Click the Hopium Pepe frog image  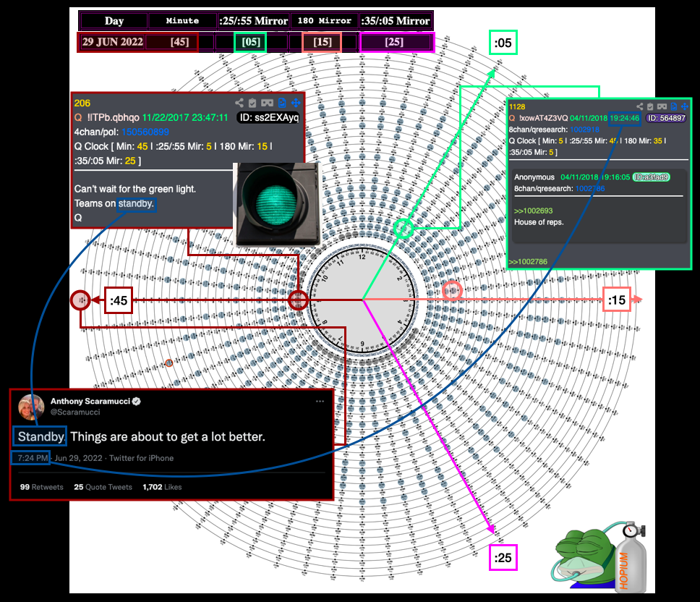point(599,556)
